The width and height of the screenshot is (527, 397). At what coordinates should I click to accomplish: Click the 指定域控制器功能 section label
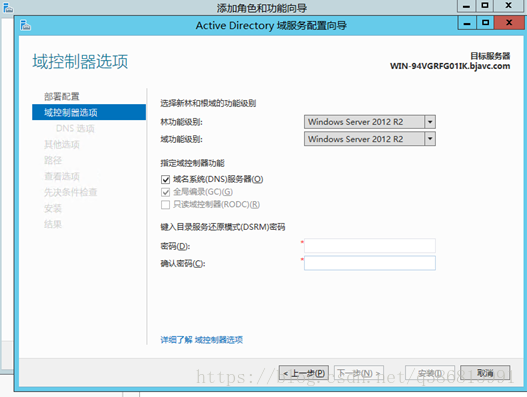[x=192, y=163]
